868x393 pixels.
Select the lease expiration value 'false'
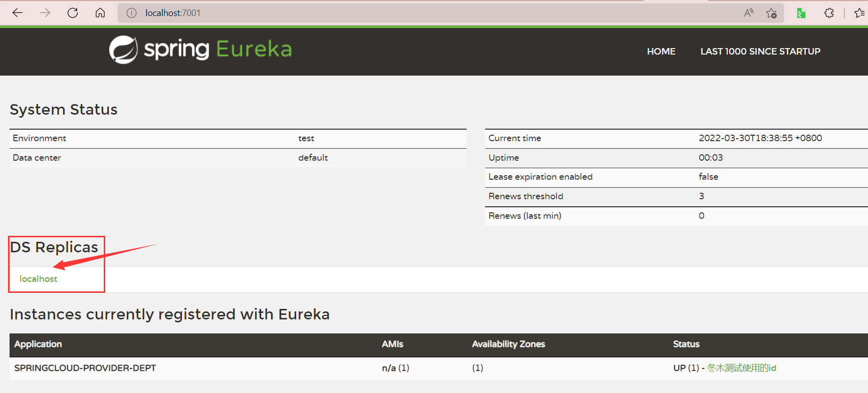click(709, 177)
